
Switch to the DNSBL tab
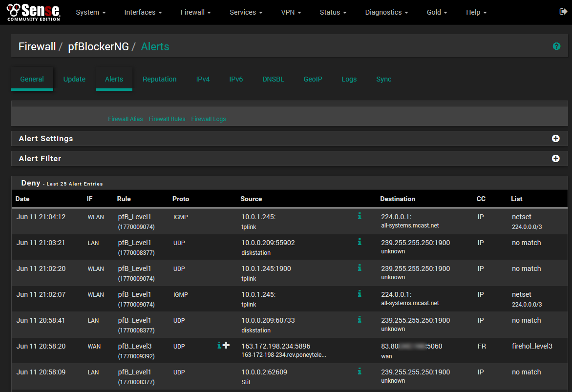[273, 79]
